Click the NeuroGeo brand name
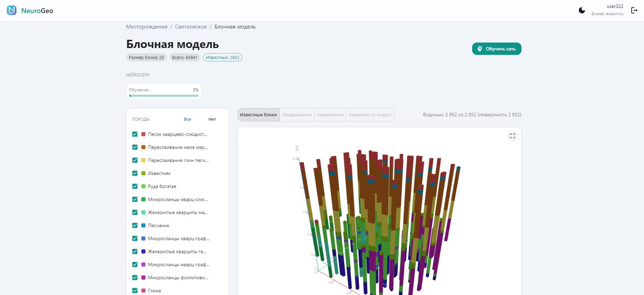644x295 pixels. (x=37, y=11)
